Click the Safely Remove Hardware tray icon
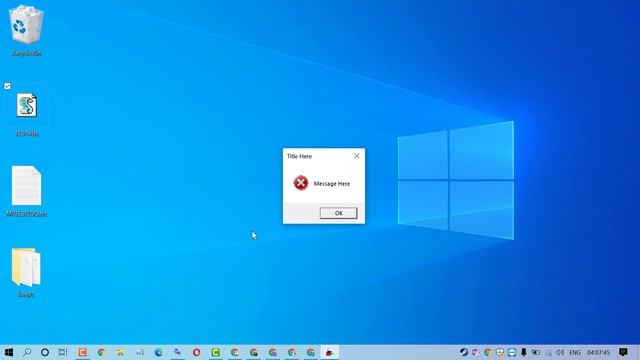Viewport: 640px width, 360px height. tap(524, 352)
